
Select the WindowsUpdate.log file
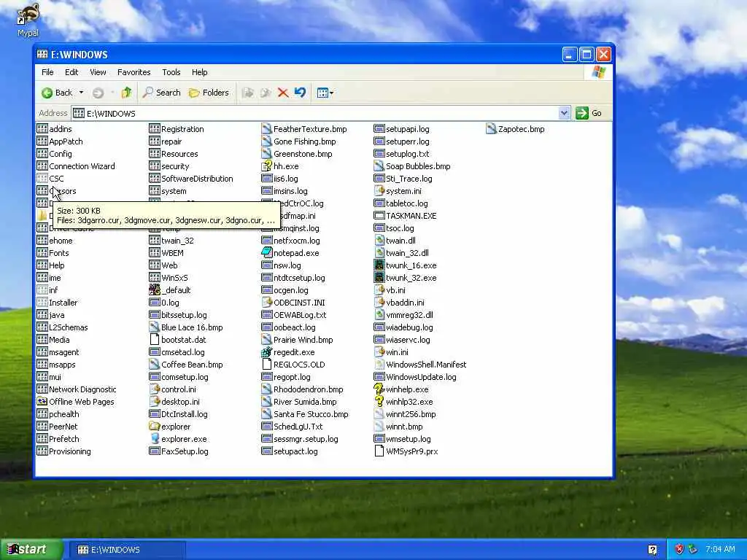pos(415,377)
